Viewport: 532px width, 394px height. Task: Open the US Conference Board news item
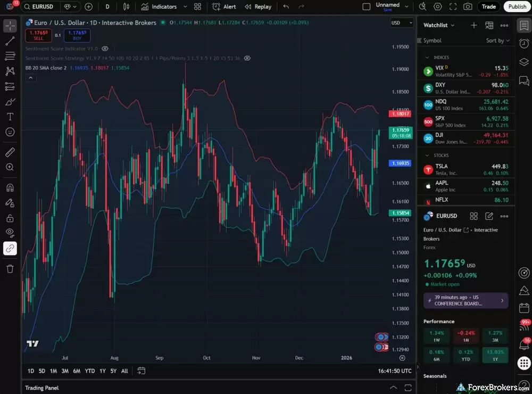tap(466, 301)
